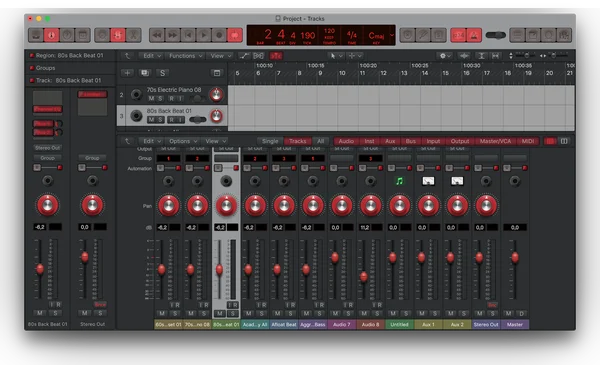Toggle the Inst channel filter button
Viewport: 600px width, 365px height.
pos(369,141)
